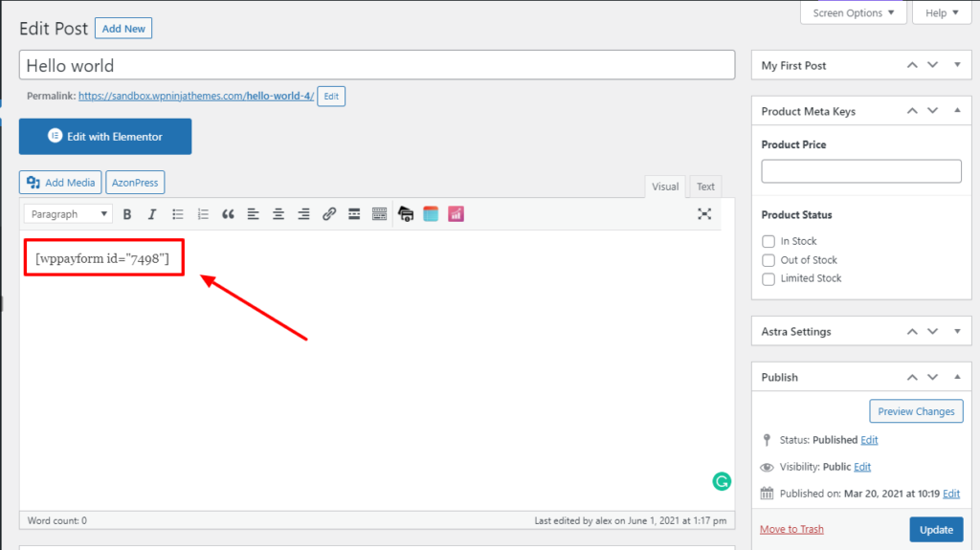Click the Product Price input field

(x=860, y=171)
